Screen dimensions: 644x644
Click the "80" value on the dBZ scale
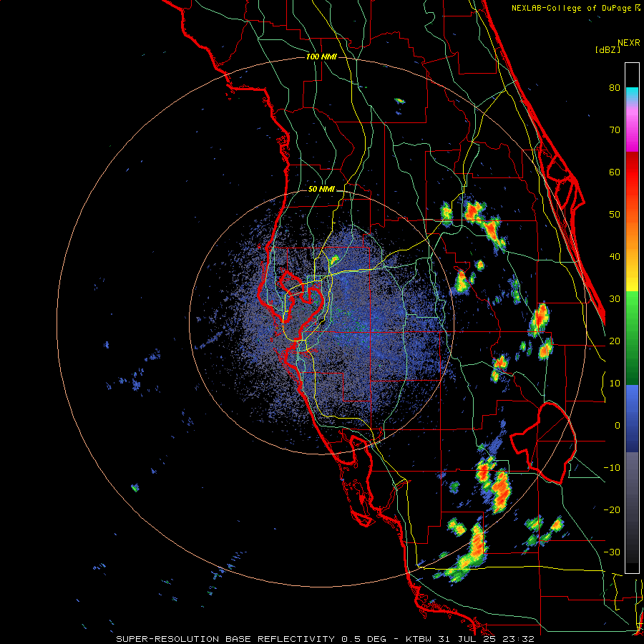(615, 88)
